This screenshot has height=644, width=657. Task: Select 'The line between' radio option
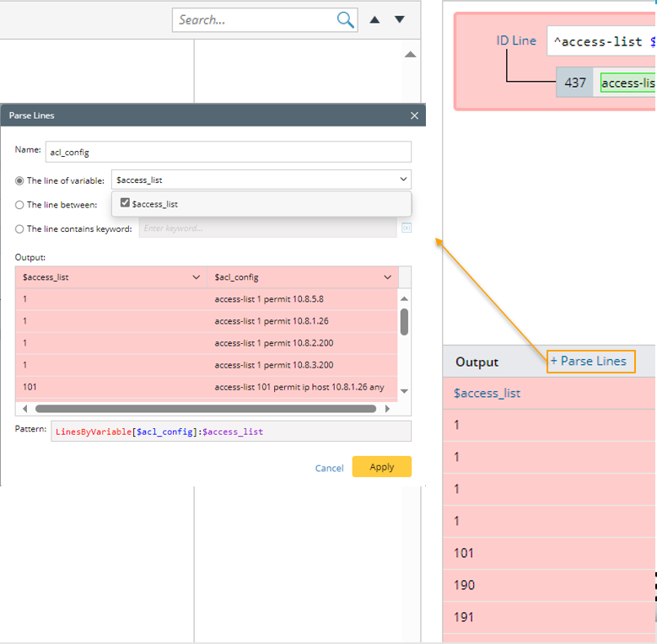point(19,205)
